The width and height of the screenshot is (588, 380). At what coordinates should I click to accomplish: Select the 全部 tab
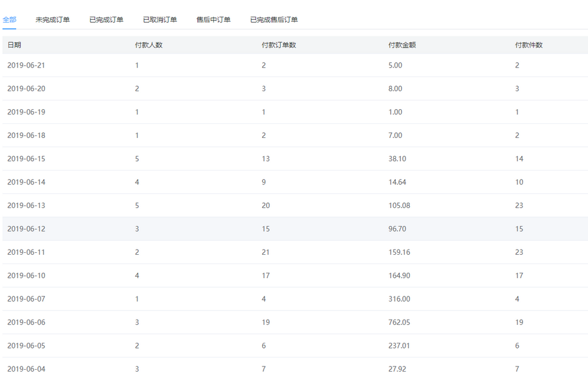(10, 20)
